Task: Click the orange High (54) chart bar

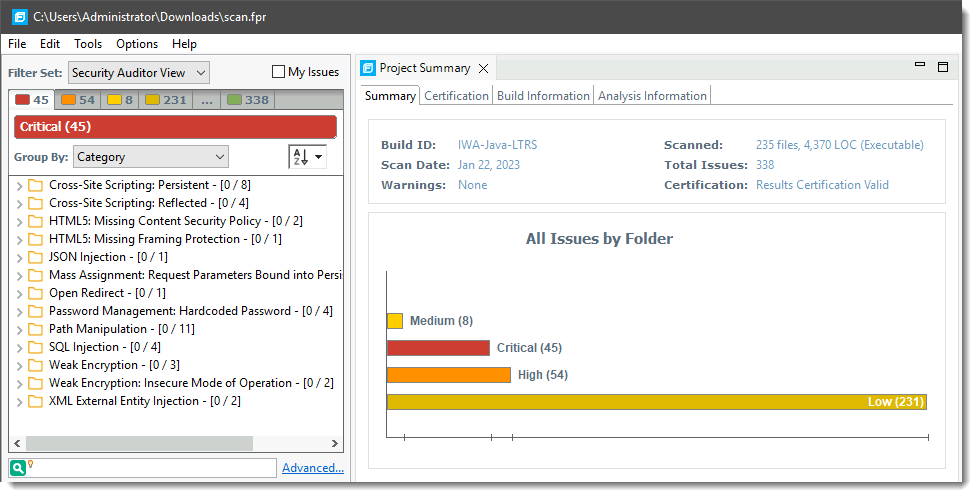Action: (x=449, y=375)
